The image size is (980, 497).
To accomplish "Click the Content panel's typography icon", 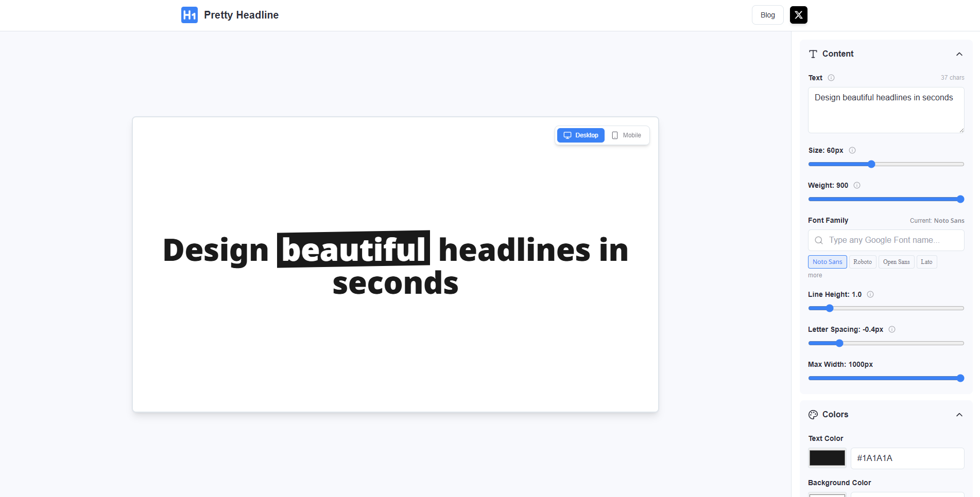I will click(x=813, y=54).
